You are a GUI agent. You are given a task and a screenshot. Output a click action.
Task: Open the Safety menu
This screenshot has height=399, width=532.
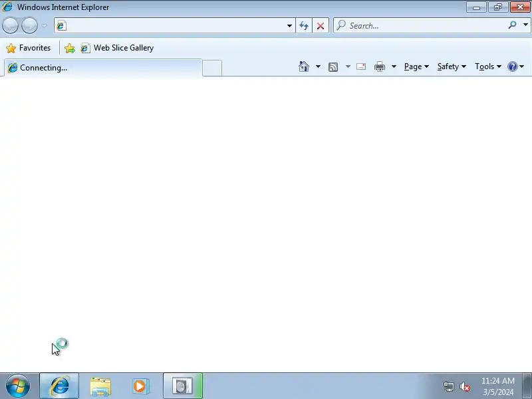point(452,66)
